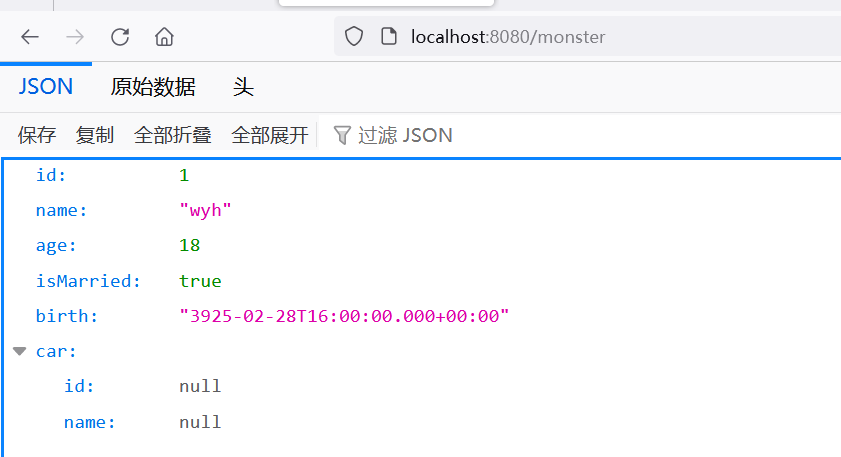Click the top-level id value 1

tap(184, 175)
